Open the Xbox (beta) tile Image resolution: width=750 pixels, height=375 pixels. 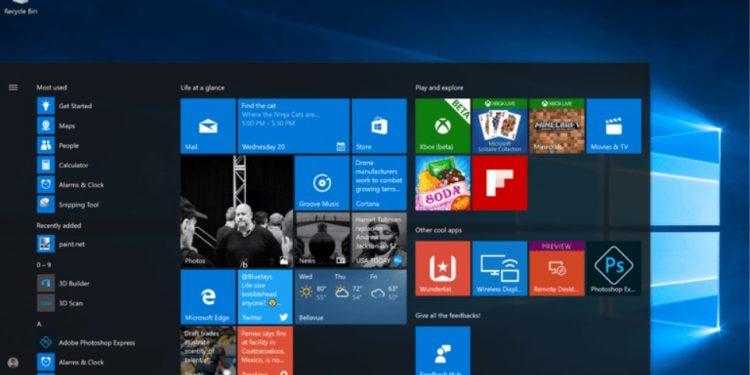[442, 126]
